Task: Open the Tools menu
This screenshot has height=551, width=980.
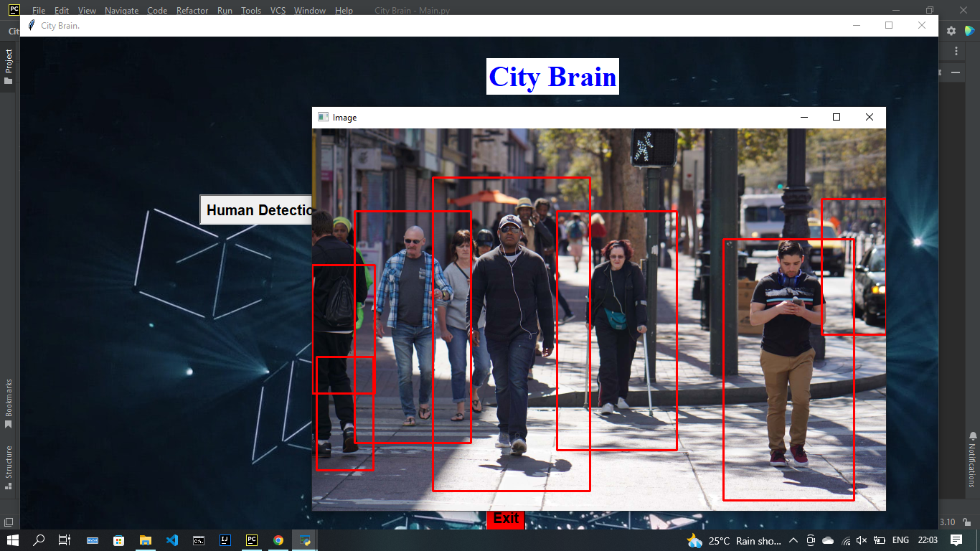Action: (251, 11)
